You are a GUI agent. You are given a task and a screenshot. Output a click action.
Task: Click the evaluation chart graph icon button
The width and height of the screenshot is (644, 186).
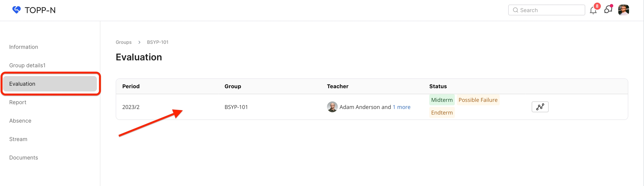[x=540, y=107]
